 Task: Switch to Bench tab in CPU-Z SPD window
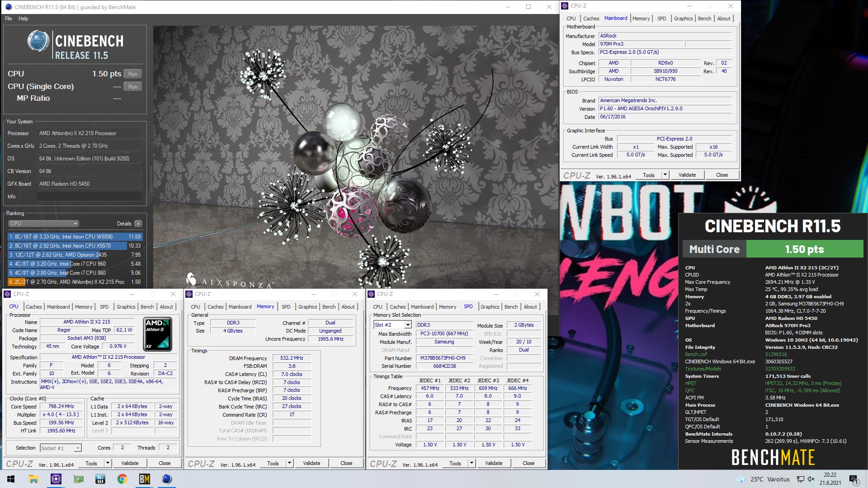[511, 307]
